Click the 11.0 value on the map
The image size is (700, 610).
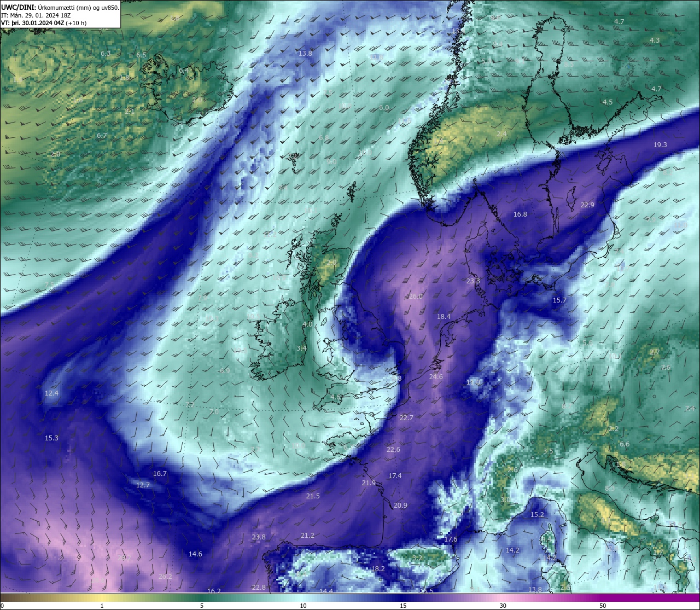473,382
